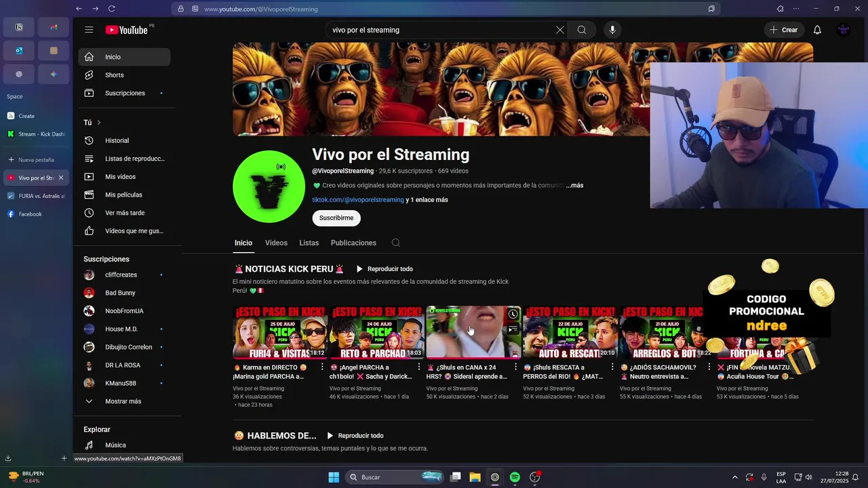The image size is (868, 488).
Task: Open Spotify from the taskbar
Action: point(515,477)
